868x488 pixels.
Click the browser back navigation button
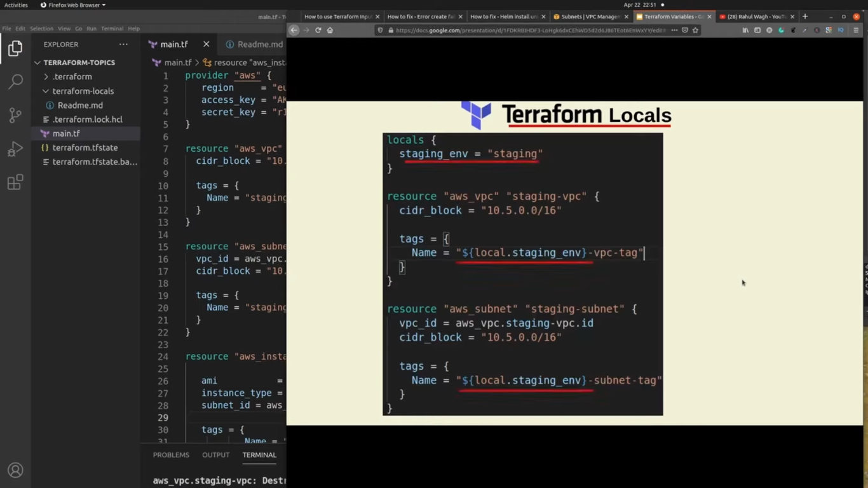click(x=293, y=30)
